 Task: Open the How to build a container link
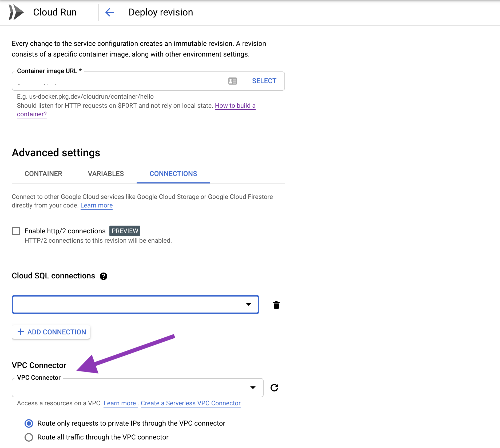click(235, 106)
